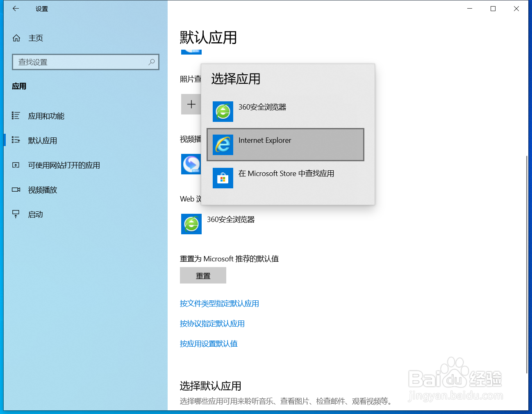Open the video player default app selector
The height and width of the screenshot is (414, 532).
191,164
